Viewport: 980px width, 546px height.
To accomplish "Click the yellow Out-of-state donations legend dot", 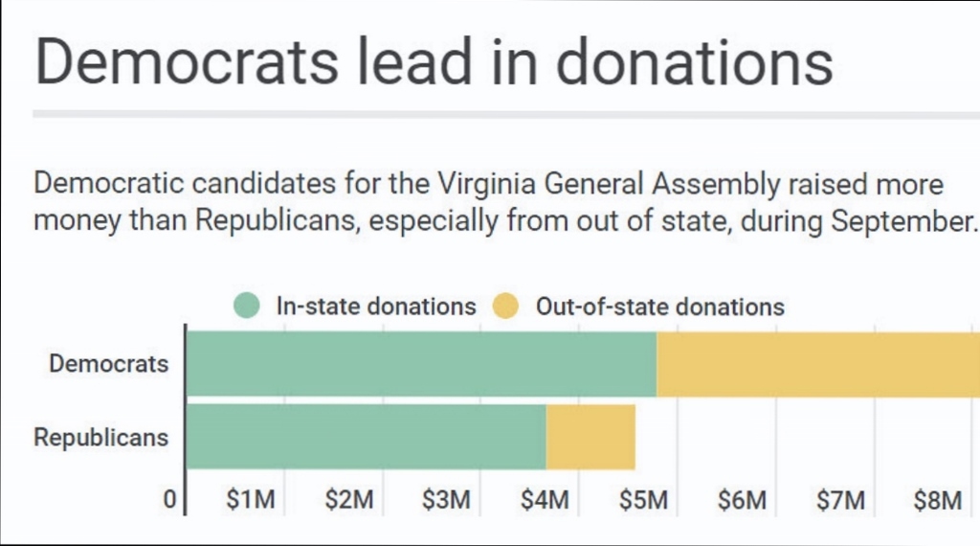I will pos(505,306).
